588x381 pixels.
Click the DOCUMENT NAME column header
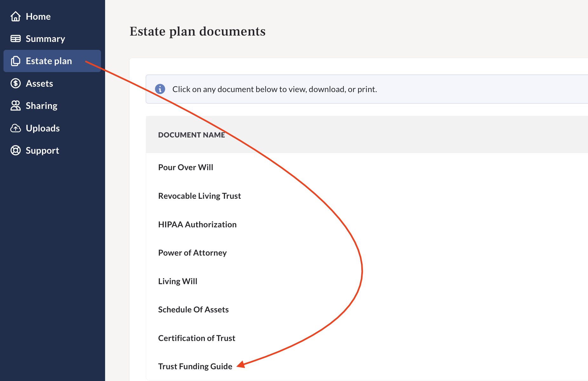pyautogui.click(x=191, y=135)
